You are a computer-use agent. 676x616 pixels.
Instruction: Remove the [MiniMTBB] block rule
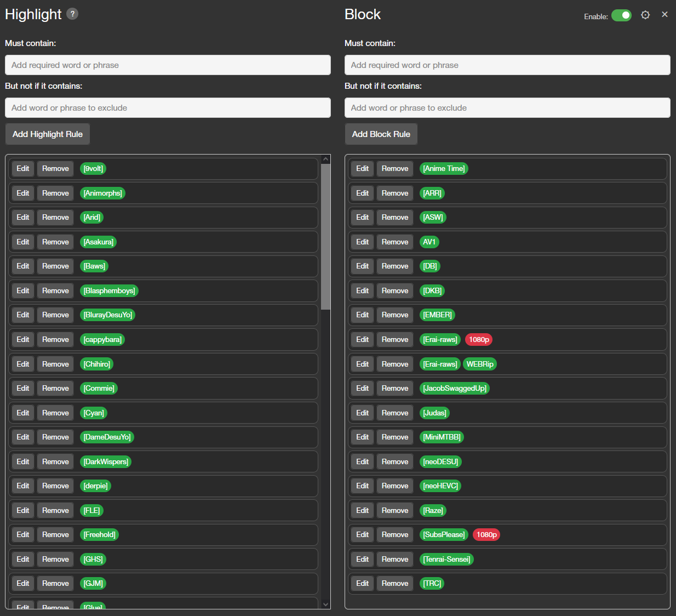[395, 437]
